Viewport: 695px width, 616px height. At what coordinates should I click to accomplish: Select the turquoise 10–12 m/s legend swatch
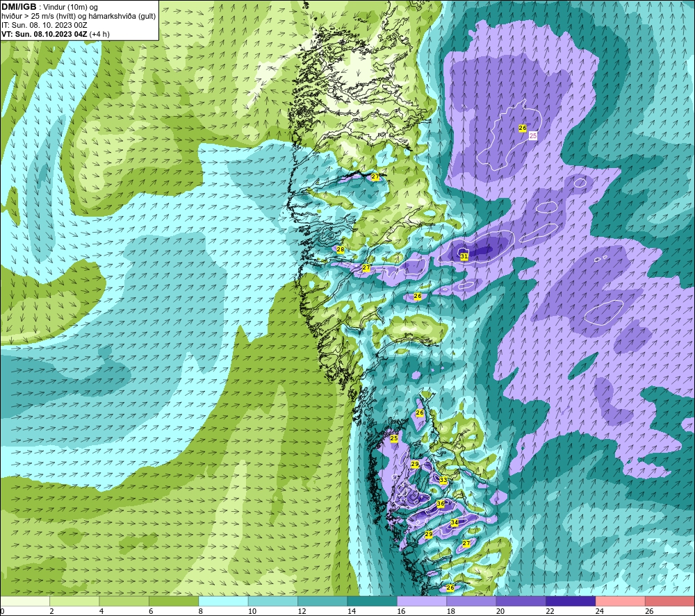(273, 601)
